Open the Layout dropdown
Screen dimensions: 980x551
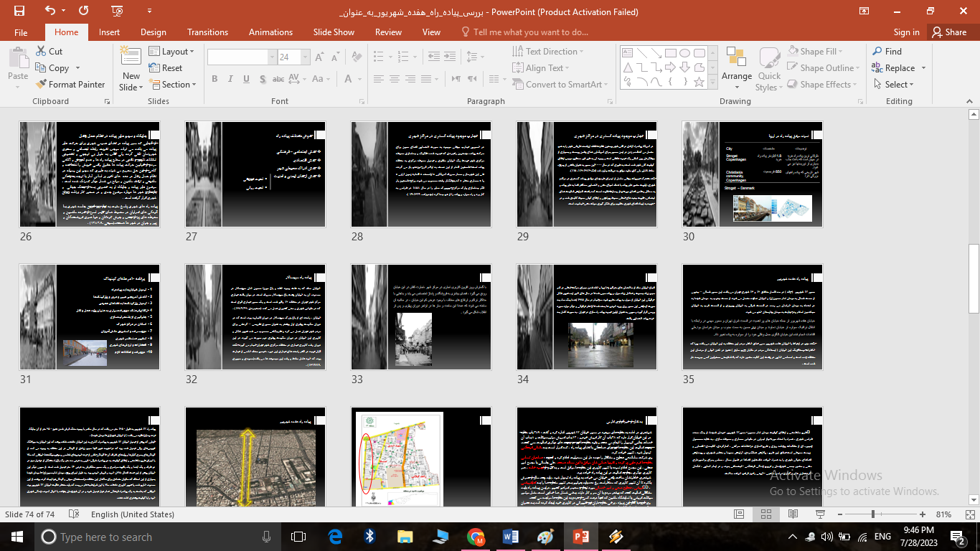[x=173, y=52]
